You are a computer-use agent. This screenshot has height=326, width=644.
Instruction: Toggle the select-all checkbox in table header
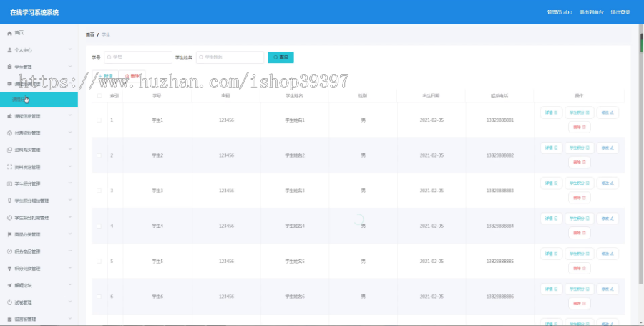(99, 96)
